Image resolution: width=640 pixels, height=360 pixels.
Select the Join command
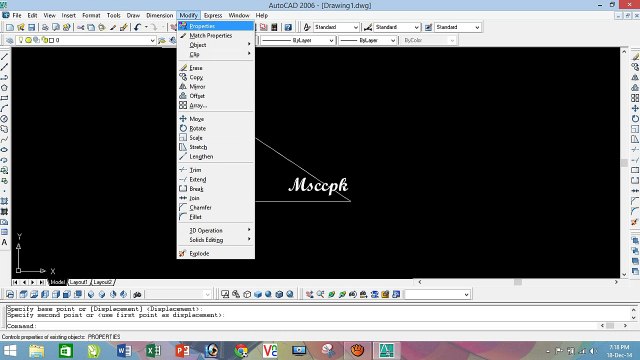[x=216, y=198]
